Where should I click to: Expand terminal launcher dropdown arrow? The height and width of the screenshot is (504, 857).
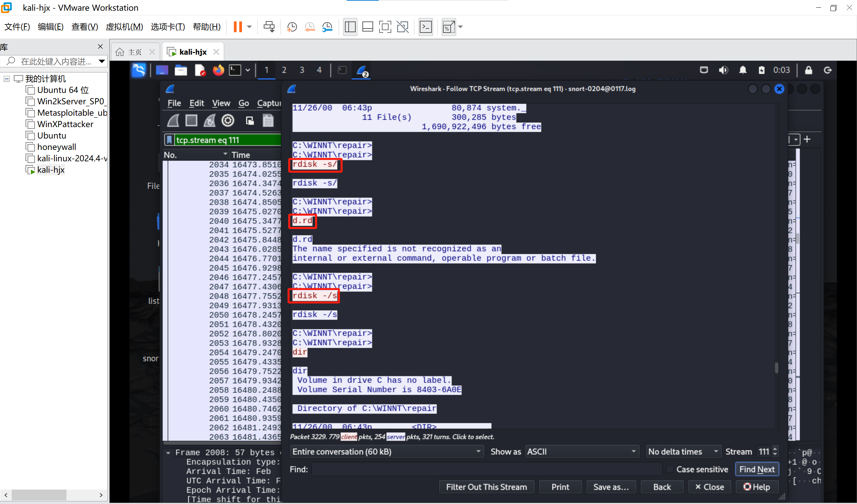tap(248, 70)
